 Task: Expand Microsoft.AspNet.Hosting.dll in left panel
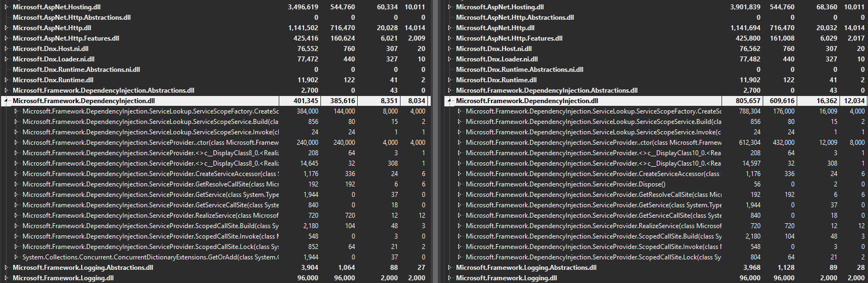pyautogui.click(x=7, y=7)
